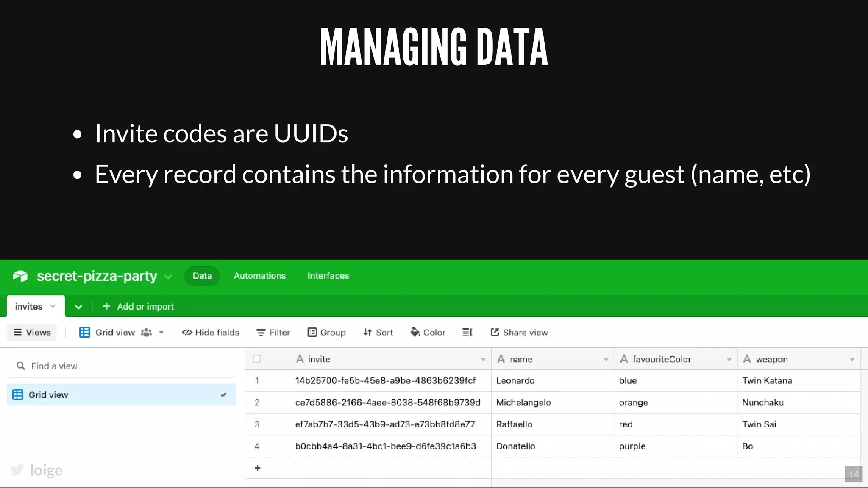This screenshot has height=488, width=868.
Task: Click the Twin Sai weapon cell
Action: 799,424
